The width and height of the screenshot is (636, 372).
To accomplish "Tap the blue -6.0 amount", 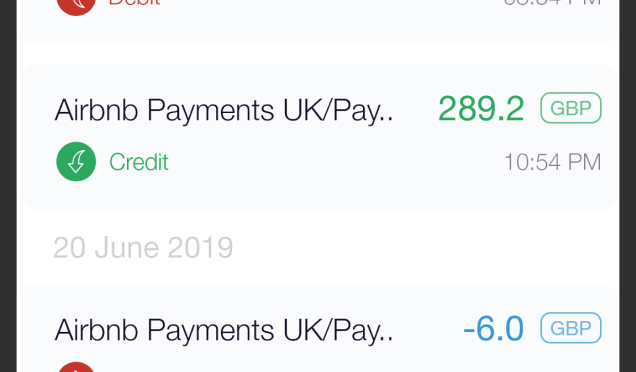I will click(x=493, y=329).
